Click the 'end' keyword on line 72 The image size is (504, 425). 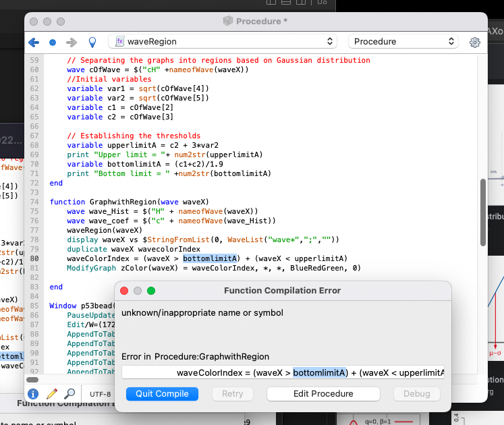point(56,183)
